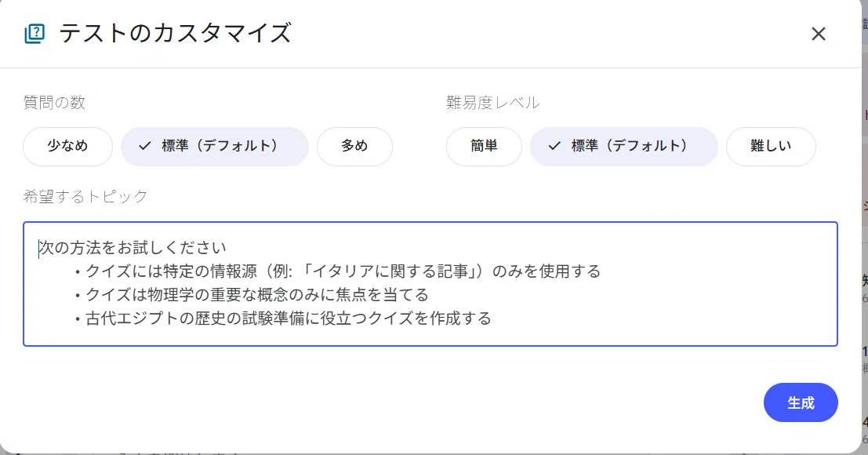868x455 pixels.
Task: Focus the 希望するトピック text box
Action: pos(430,284)
